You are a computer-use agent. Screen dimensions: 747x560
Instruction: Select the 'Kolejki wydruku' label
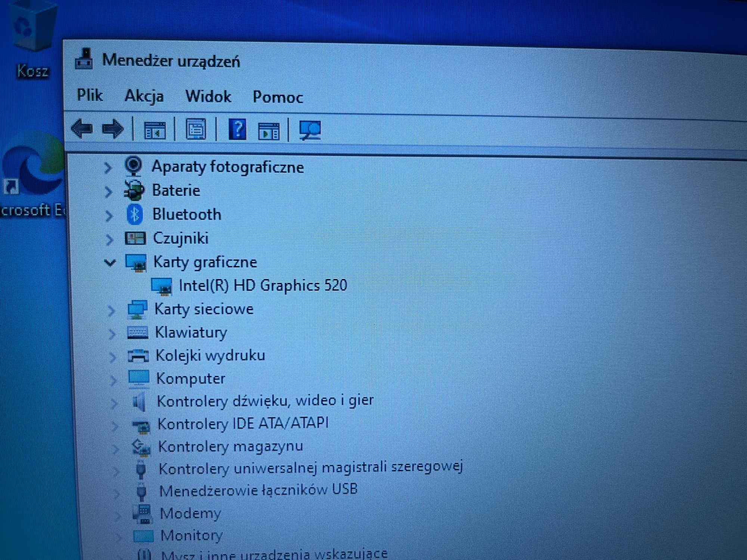[210, 355]
